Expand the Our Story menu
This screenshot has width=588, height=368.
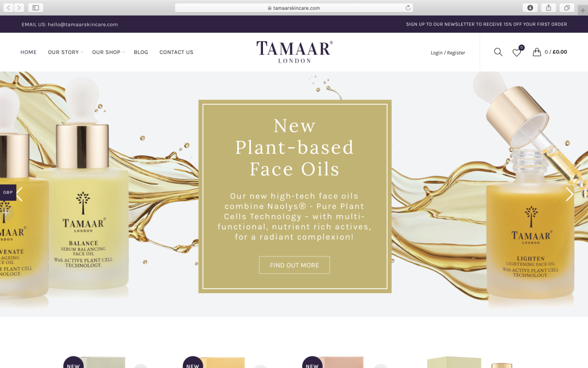(65, 52)
